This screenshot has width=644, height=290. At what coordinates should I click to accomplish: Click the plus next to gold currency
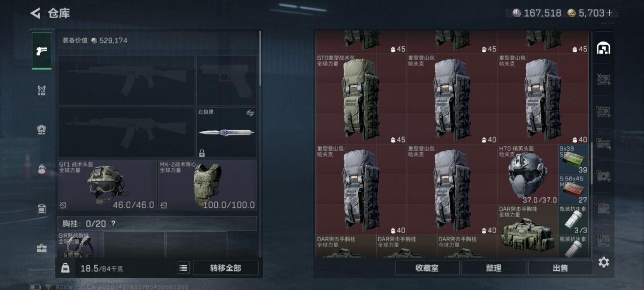pyautogui.click(x=609, y=13)
